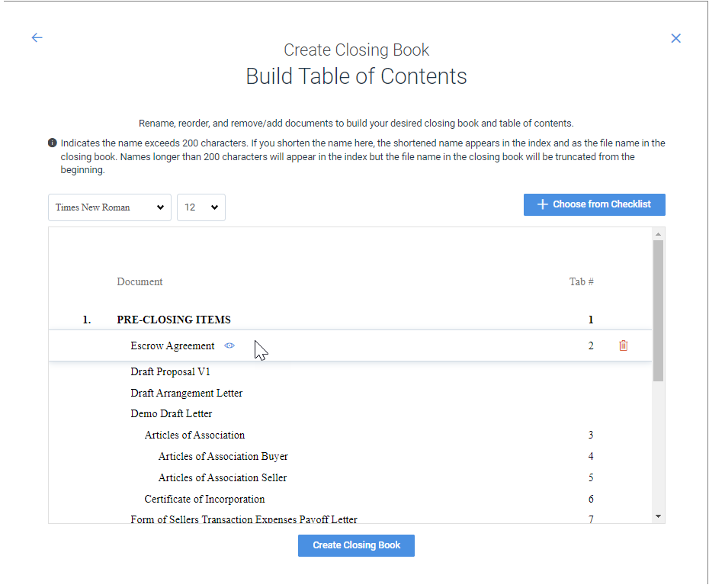Open Choose from Checklist
The image size is (709, 588).
click(x=594, y=204)
